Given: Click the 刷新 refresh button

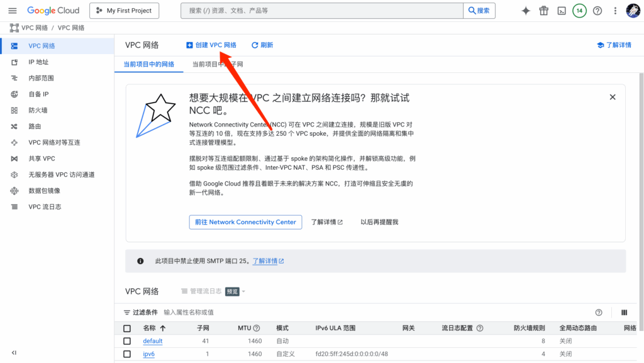Looking at the screenshot, I should click(262, 45).
